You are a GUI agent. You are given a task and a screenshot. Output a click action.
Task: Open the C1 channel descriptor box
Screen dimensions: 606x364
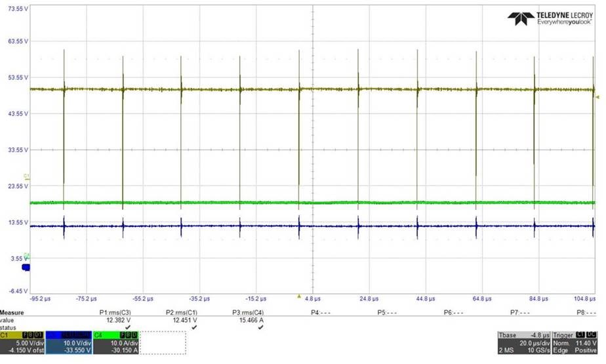click(22, 343)
